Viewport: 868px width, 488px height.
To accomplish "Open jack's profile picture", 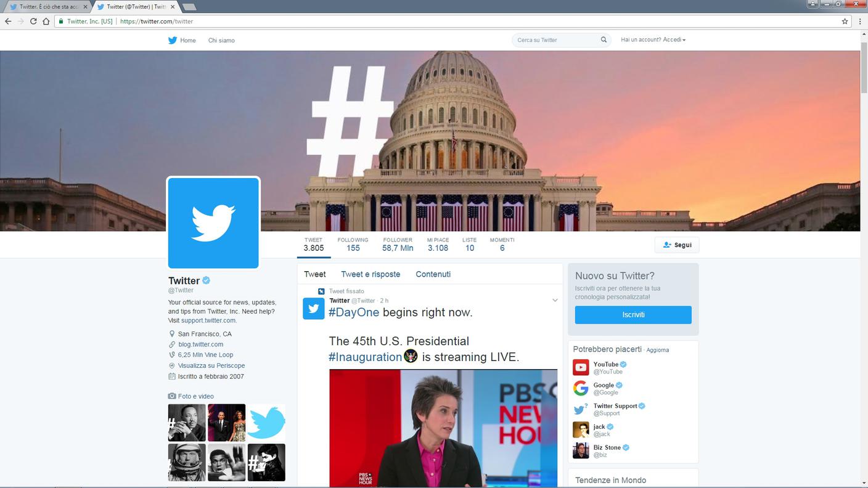I will (581, 429).
